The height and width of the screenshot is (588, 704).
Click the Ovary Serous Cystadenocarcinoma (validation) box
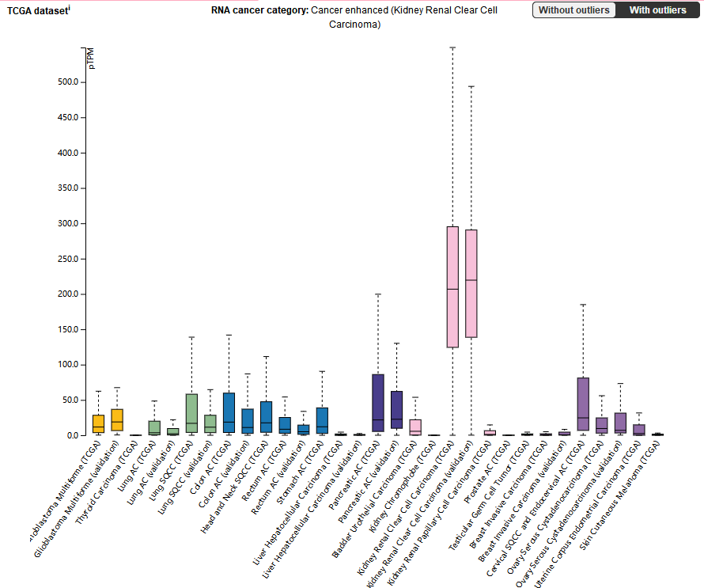620,423
